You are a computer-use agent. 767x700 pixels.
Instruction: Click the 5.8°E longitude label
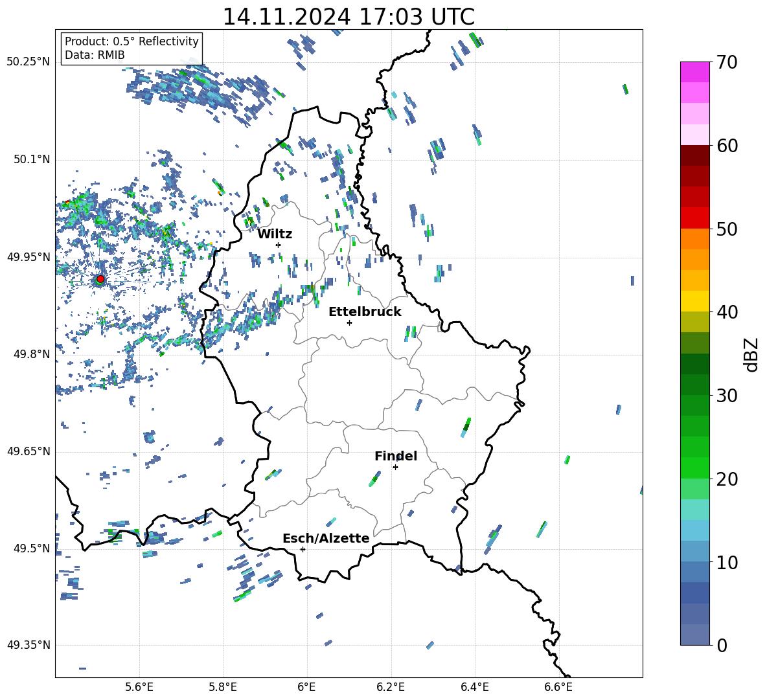[x=223, y=687]
